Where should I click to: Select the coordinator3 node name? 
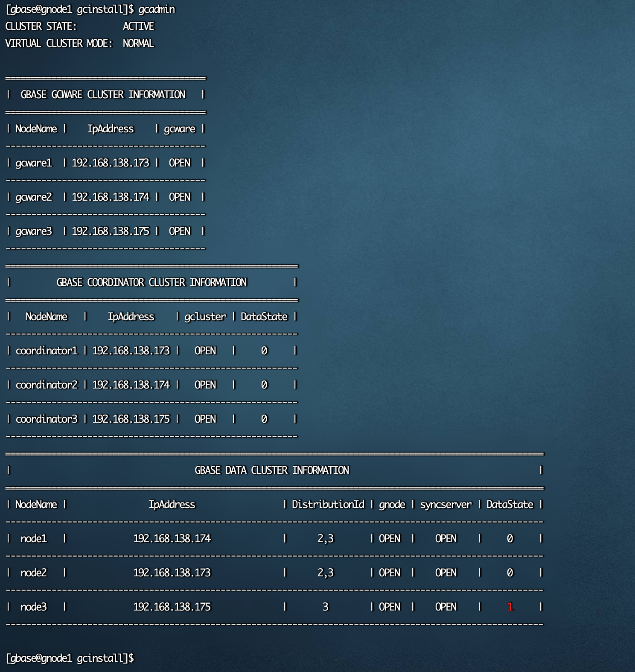[x=47, y=419]
